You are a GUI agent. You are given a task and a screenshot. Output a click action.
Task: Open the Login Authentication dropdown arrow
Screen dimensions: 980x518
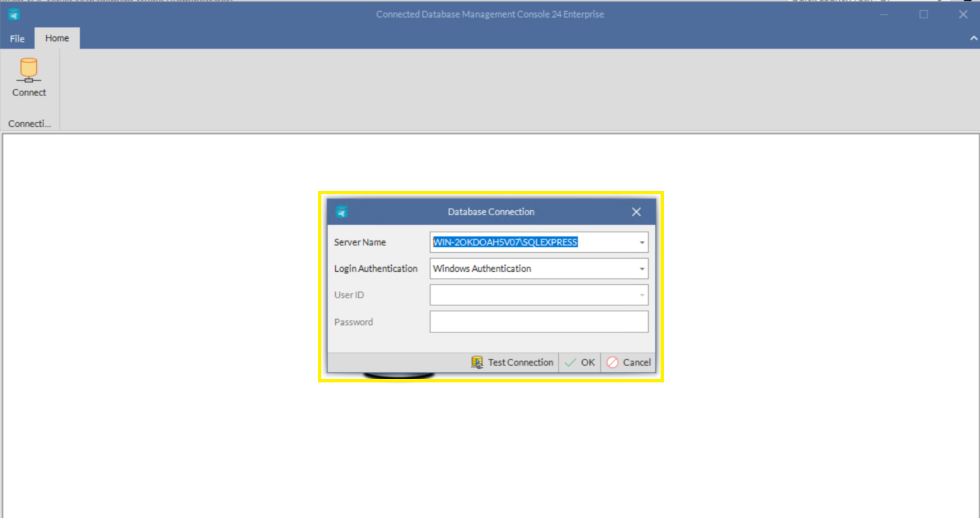(641, 269)
